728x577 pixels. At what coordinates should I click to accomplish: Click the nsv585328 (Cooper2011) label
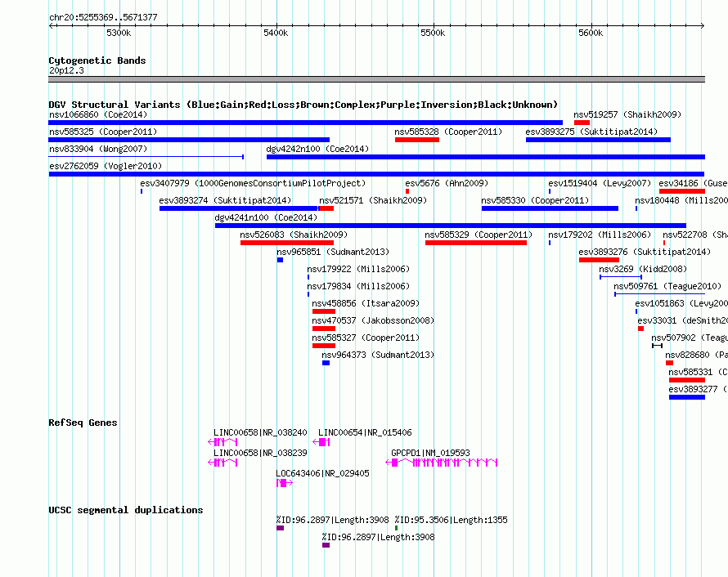click(448, 132)
